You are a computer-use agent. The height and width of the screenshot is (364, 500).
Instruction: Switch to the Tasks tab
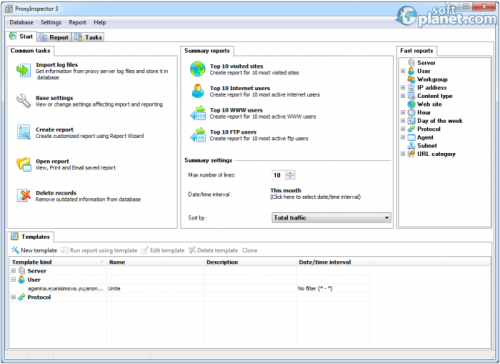(89, 37)
